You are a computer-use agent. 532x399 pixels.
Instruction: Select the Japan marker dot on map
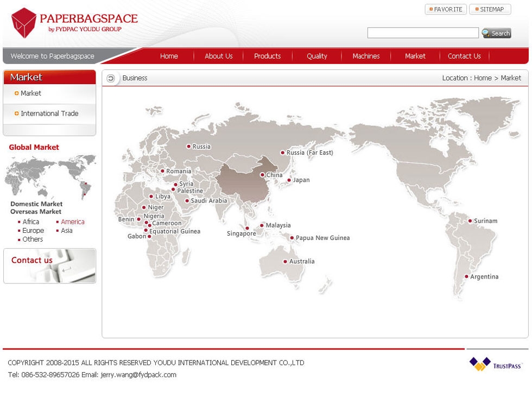coord(289,180)
